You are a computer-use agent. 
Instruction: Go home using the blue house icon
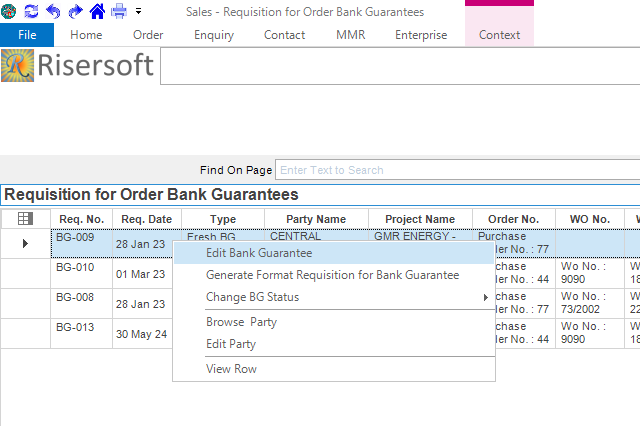tap(97, 11)
